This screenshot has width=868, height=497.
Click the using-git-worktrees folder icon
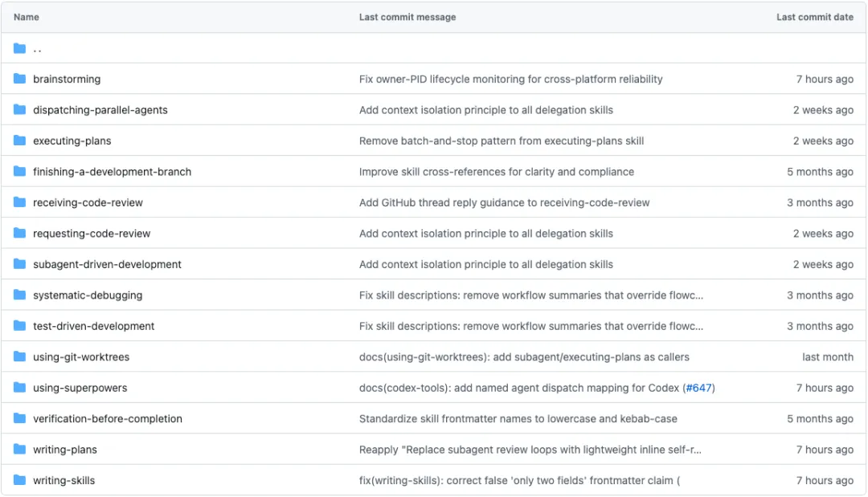click(20, 356)
